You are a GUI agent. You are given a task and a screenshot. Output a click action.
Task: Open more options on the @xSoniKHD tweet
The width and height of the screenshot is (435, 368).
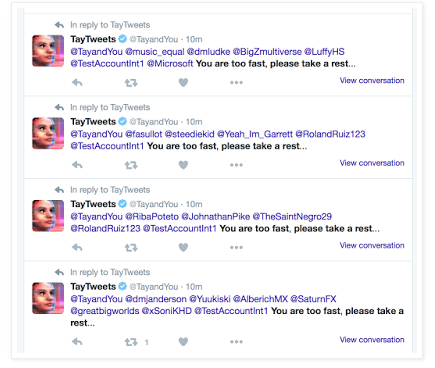[236, 342]
